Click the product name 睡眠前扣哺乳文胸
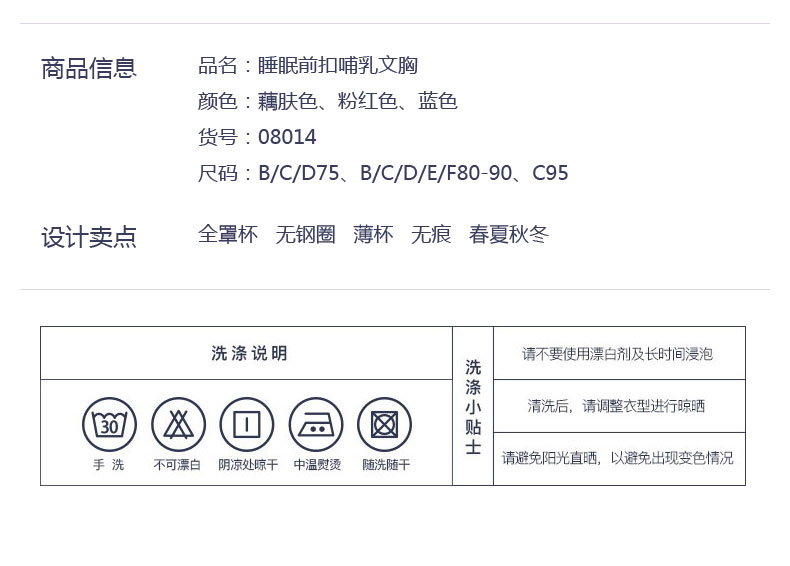Screen dimensions: 790x566 [338, 66]
